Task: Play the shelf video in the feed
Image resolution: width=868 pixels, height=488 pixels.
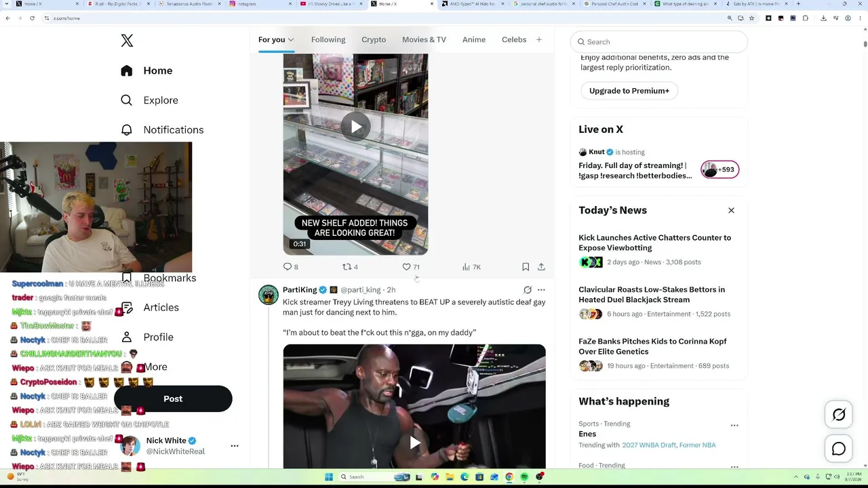Action: 356,127
